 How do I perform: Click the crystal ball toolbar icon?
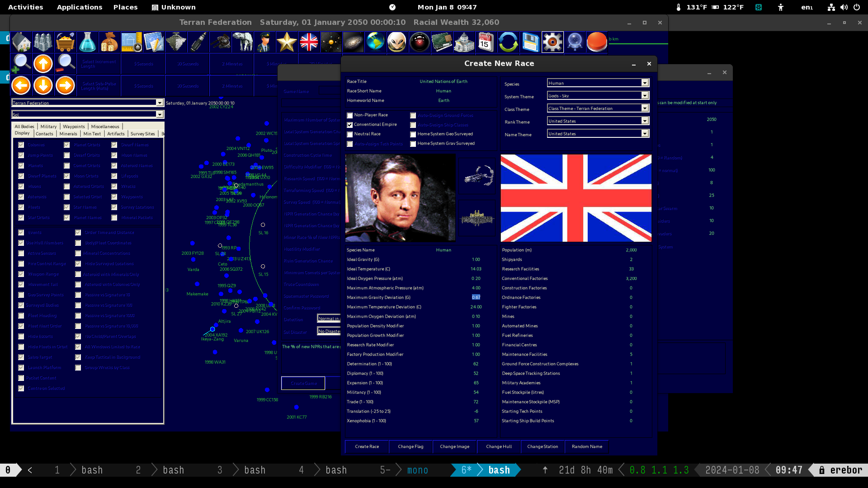pos(575,42)
